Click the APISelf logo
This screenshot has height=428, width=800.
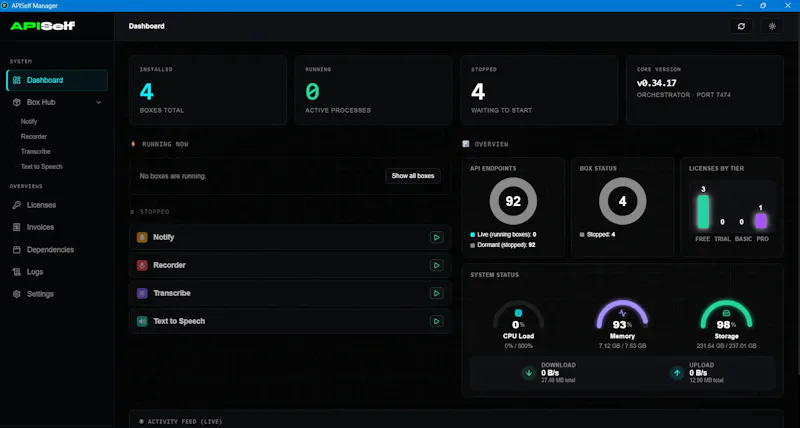43,26
